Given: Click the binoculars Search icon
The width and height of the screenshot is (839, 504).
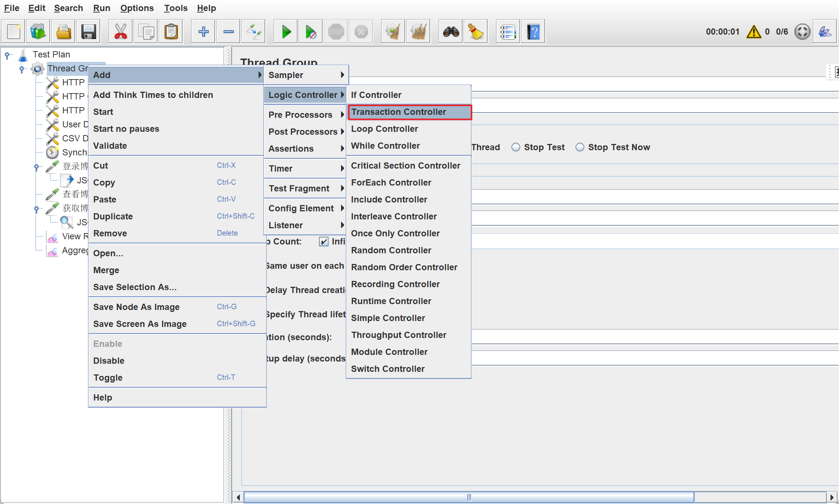Looking at the screenshot, I should [451, 32].
